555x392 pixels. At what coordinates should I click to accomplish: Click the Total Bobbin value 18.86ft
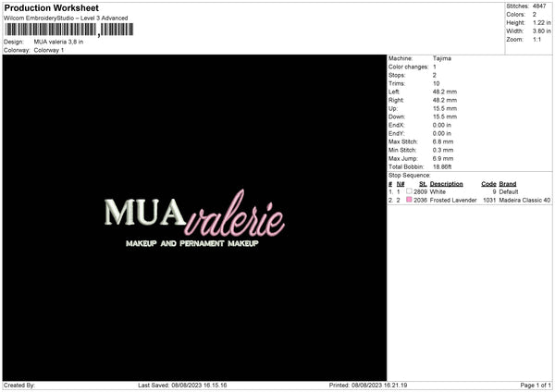click(x=442, y=166)
